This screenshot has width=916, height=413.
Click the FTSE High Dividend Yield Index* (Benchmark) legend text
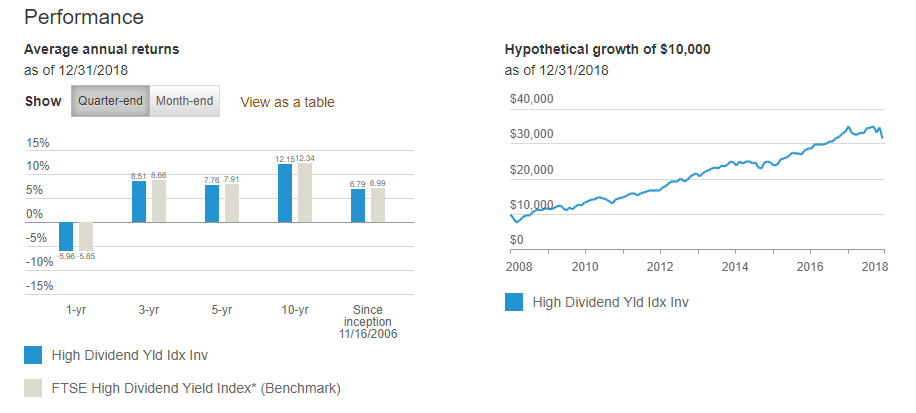pyautogui.click(x=196, y=388)
